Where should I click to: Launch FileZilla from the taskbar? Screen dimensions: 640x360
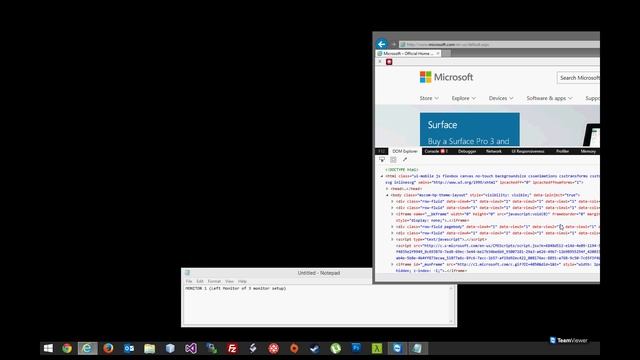(x=232, y=348)
